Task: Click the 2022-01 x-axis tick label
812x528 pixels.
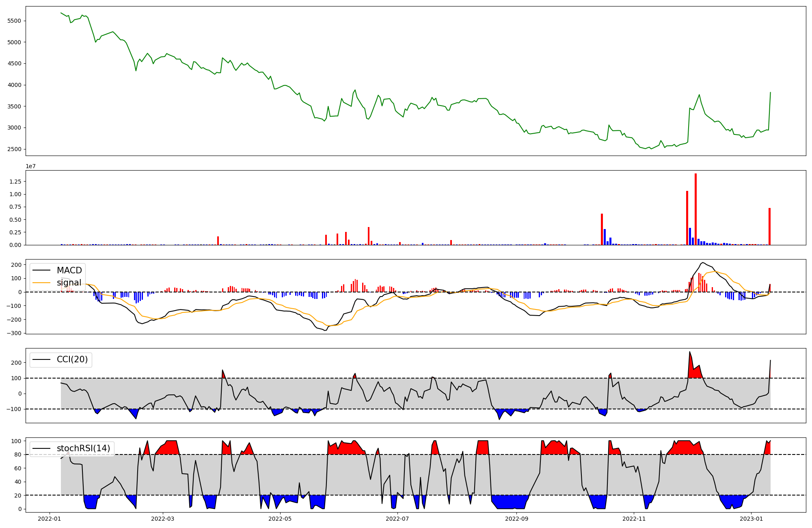Action: tap(50, 519)
